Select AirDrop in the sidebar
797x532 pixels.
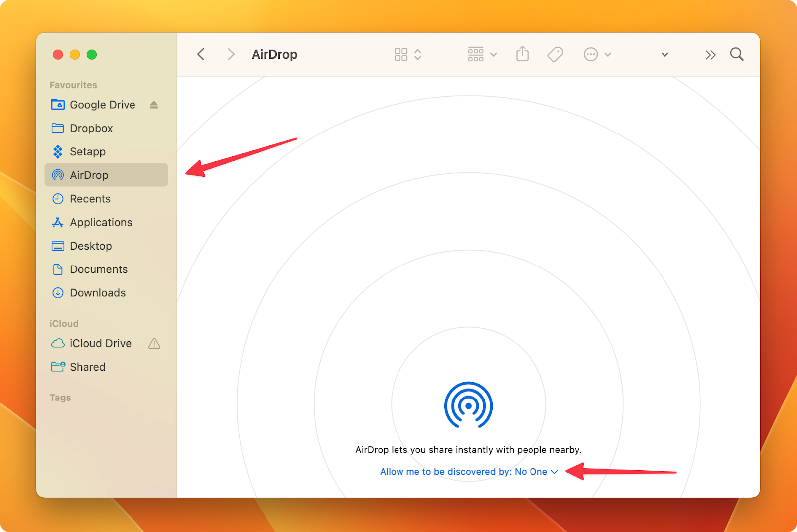[89, 175]
